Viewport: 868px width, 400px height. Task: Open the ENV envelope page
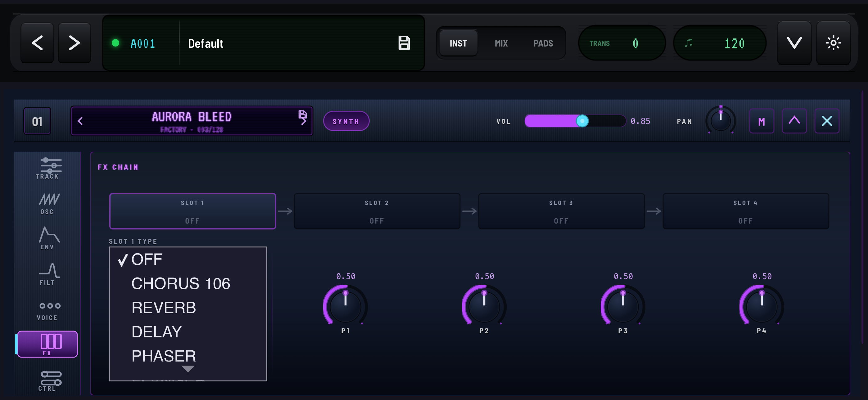point(47,239)
